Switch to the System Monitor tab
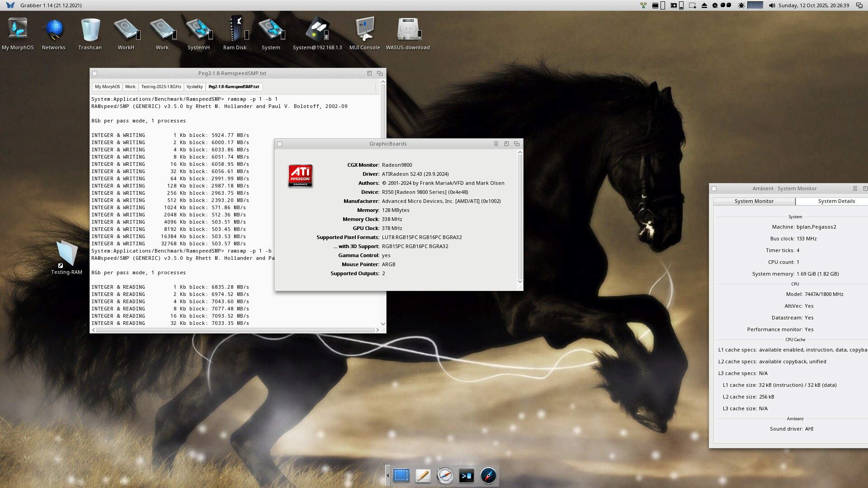The width and height of the screenshot is (868, 488). point(754,201)
